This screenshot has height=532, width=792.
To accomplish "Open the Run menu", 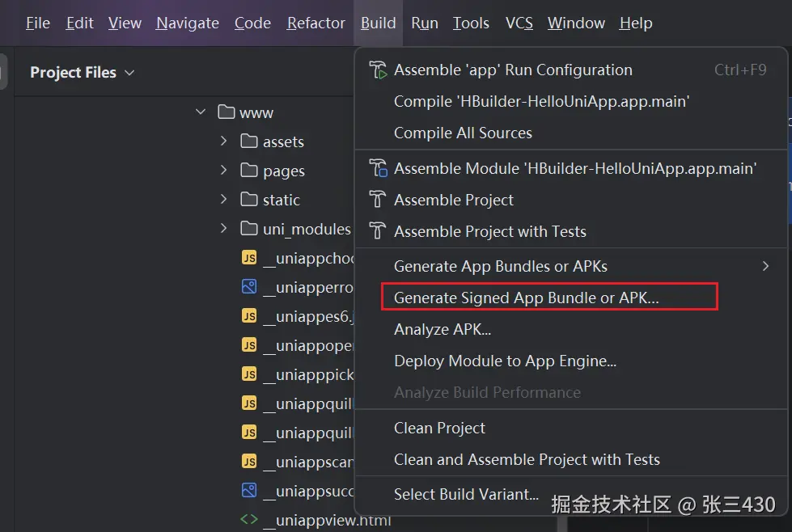I will (x=425, y=23).
